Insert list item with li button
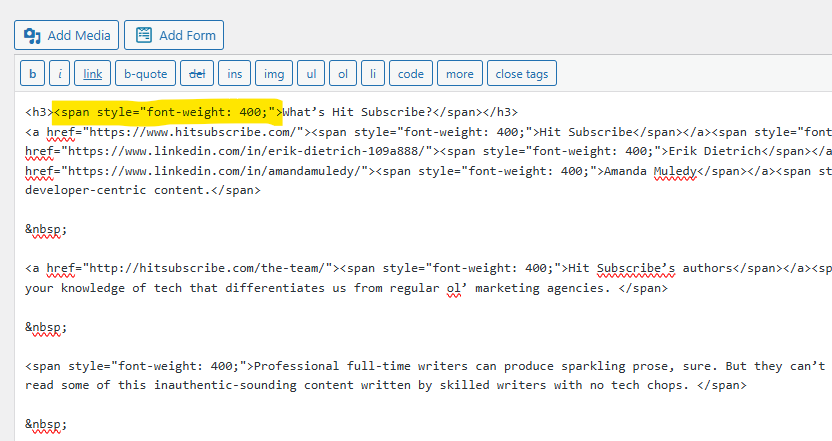The height and width of the screenshot is (441, 832). coord(373,73)
